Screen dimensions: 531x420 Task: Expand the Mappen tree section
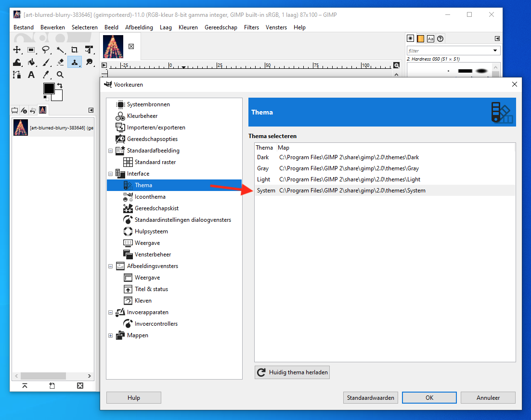[x=110, y=335]
